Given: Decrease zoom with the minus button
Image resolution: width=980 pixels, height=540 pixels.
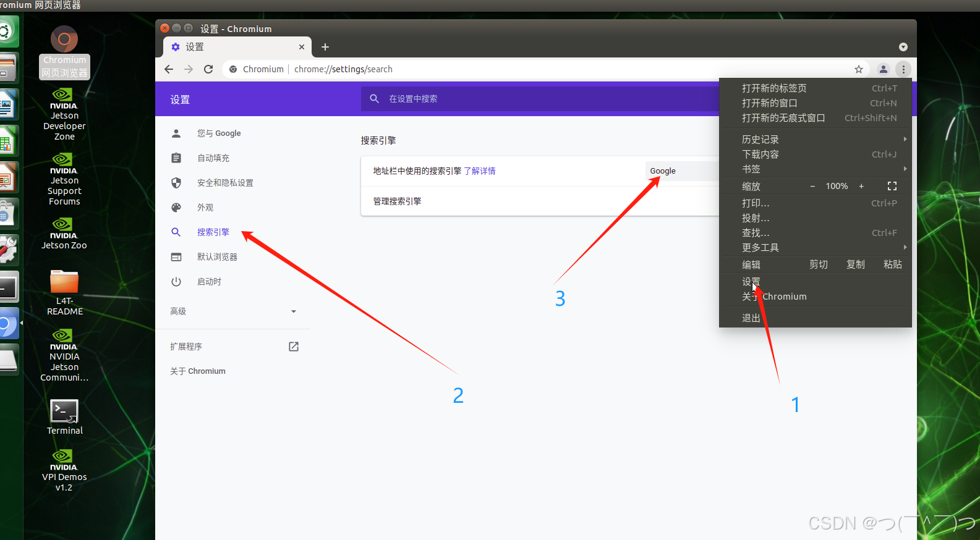Looking at the screenshot, I should click(812, 186).
